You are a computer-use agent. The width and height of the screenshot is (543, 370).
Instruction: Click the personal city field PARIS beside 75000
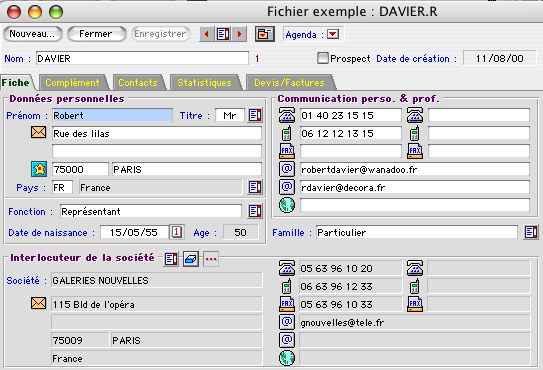pyautogui.click(x=187, y=169)
